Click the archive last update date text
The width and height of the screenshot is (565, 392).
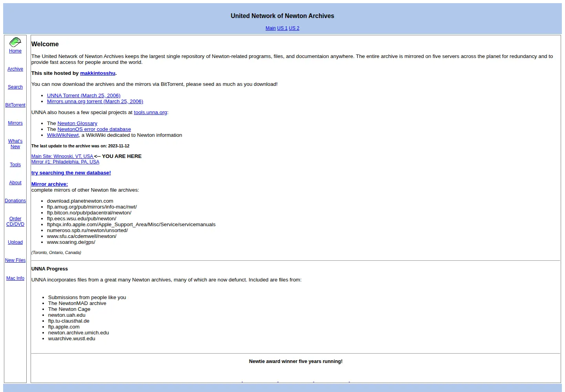coord(80,146)
